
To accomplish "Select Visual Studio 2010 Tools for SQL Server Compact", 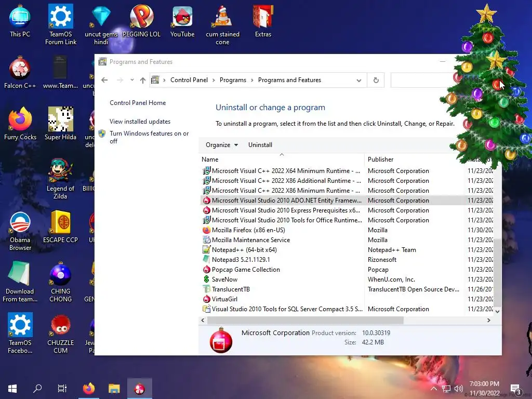I will click(x=347, y=309).
